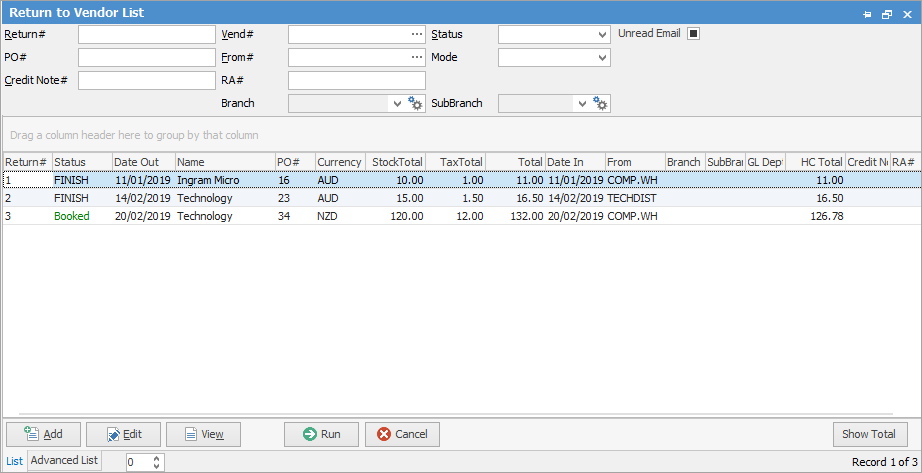Viewport: 922px width, 473px height.
Task: Sort by the grid's RA# column header
Action: click(904, 162)
